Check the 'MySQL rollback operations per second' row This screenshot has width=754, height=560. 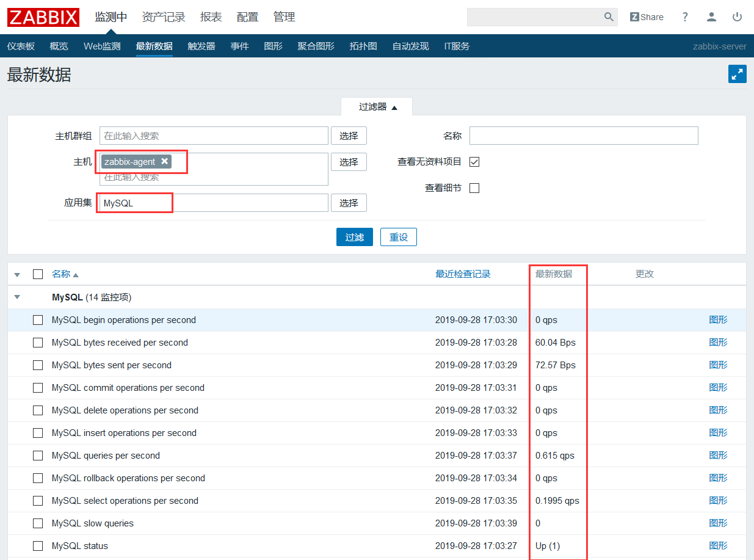point(38,478)
